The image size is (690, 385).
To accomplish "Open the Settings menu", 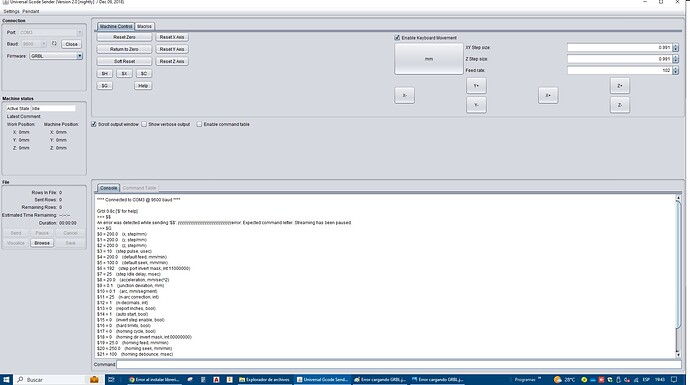I will tap(11, 11).
